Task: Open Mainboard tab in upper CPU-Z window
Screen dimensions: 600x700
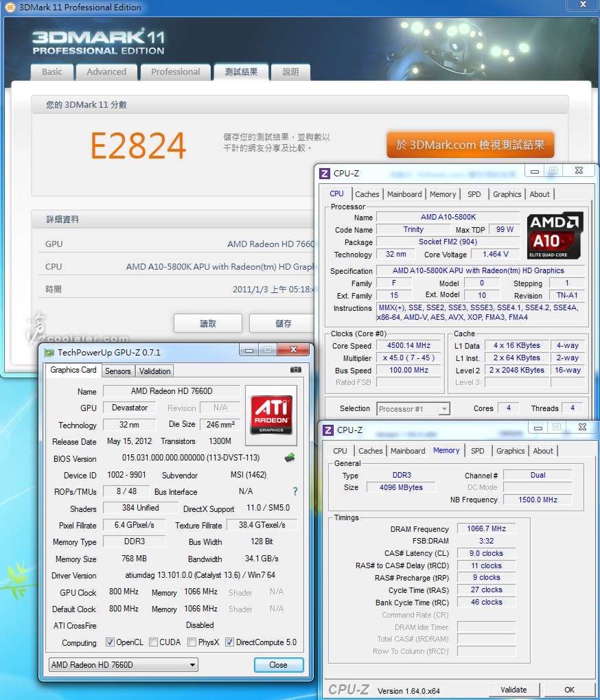Action: pos(404,194)
